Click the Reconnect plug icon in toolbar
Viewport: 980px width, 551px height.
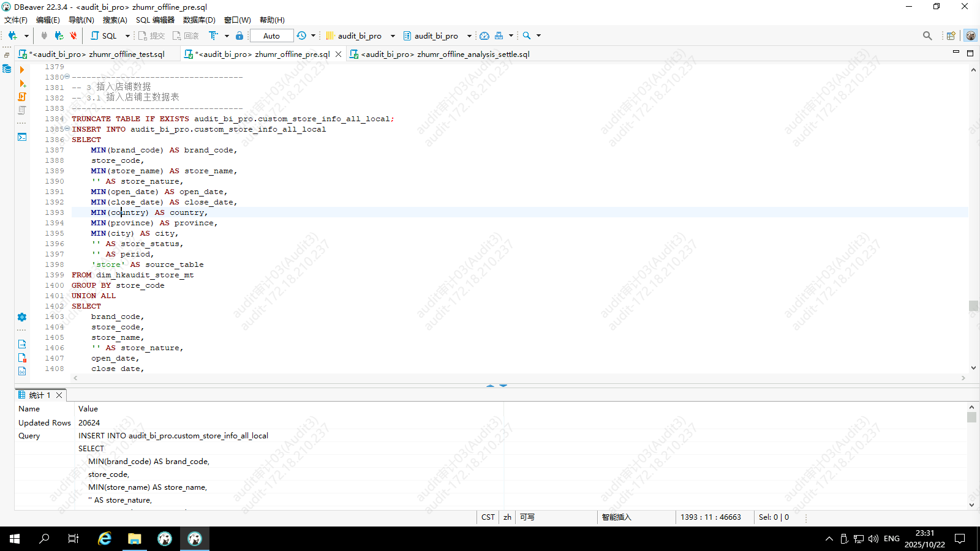coord(59,36)
